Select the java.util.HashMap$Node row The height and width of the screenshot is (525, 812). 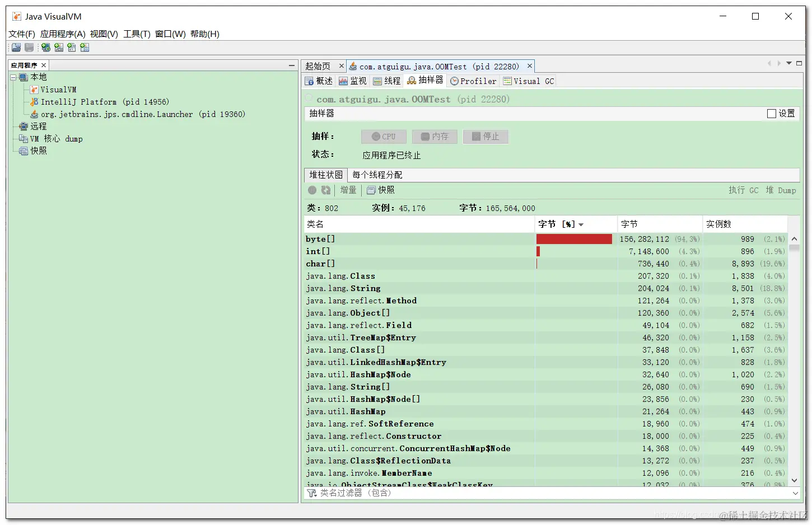click(546, 374)
